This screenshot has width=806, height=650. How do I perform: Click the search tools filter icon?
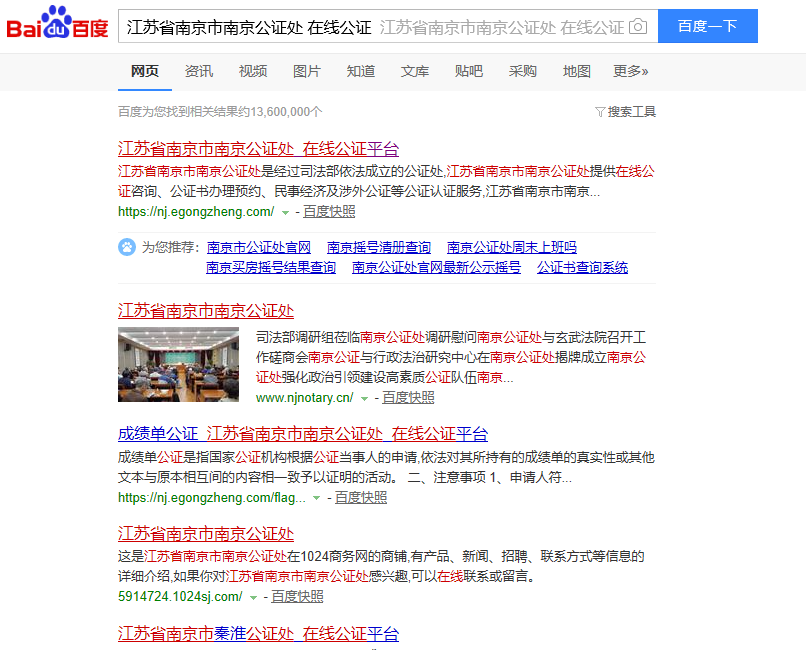[599, 112]
